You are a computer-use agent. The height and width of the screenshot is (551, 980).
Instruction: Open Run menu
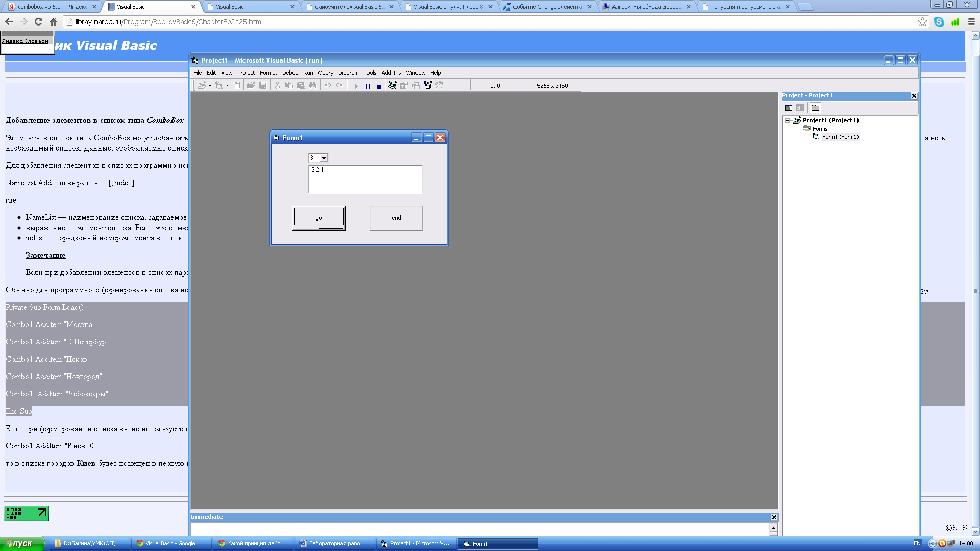point(308,73)
